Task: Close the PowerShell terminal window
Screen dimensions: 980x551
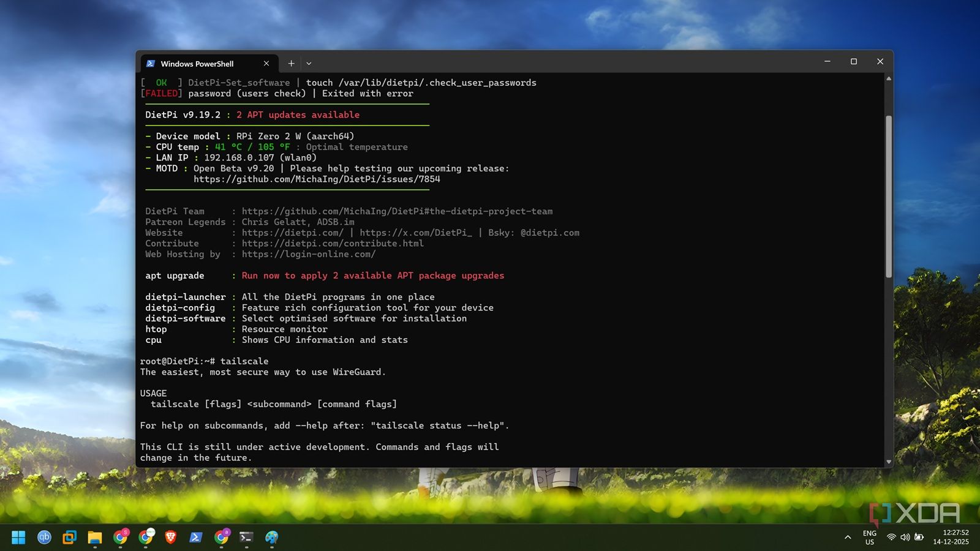Action: (x=880, y=61)
